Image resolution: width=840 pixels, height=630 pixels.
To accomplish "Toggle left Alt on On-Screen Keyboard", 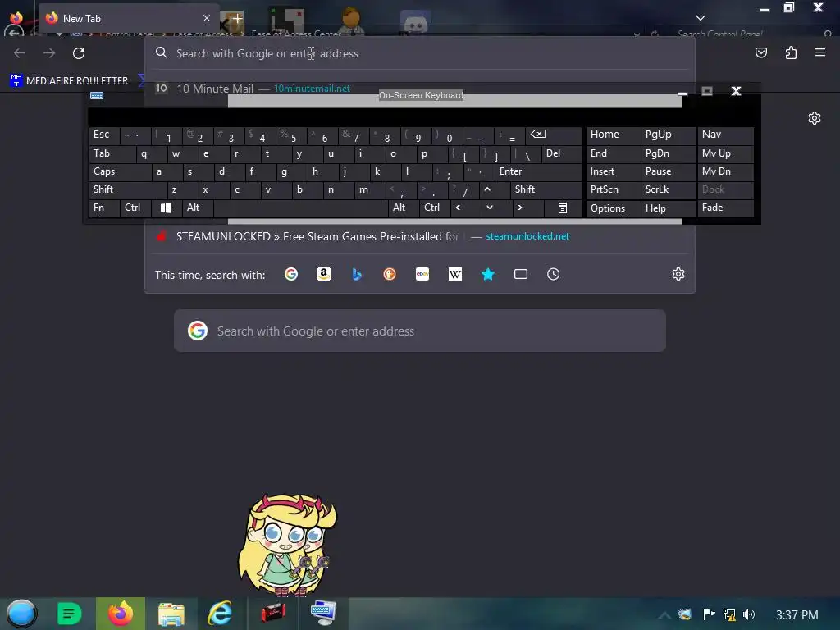I will pyautogui.click(x=198, y=208).
